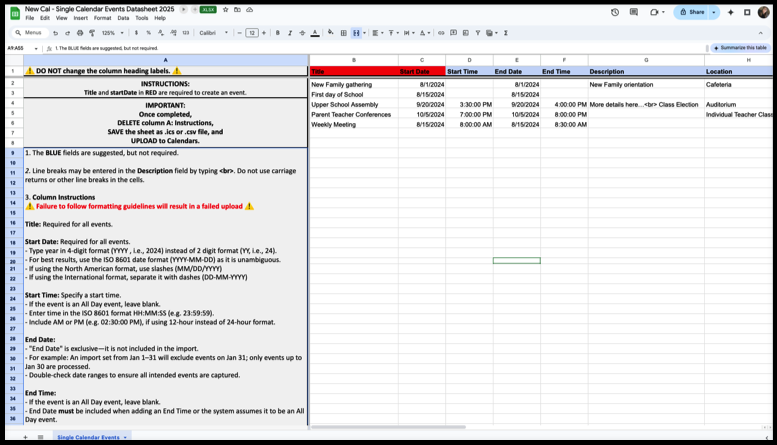Open vertical align dropdown
This screenshot has height=445, width=777.
(x=393, y=33)
